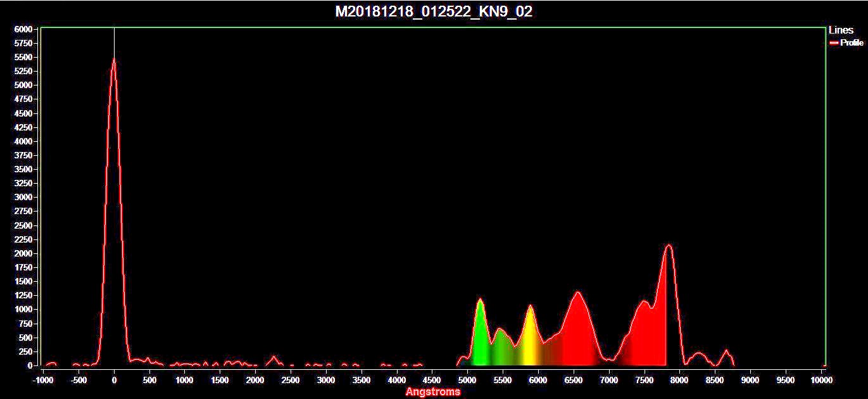
Task: Click the 5250 tick label on the intensity axis
Action: coord(23,71)
